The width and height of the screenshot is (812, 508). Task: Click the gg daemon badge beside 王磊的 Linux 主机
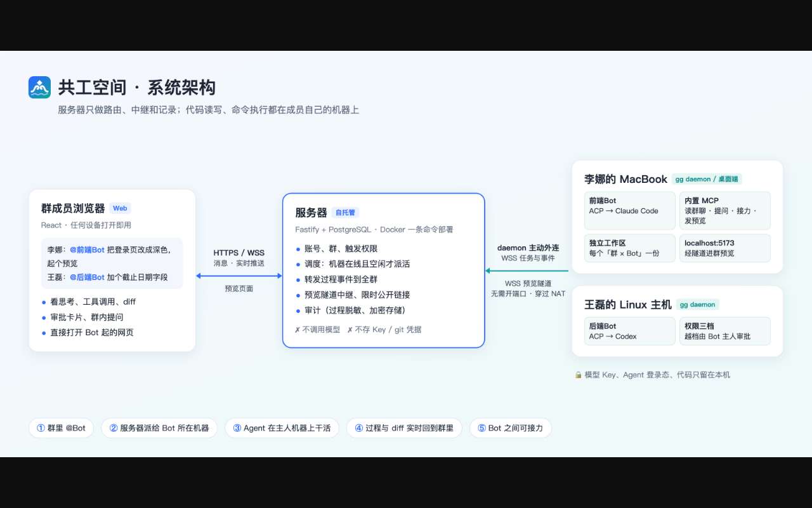pyautogui.click(x=697, y=305)
